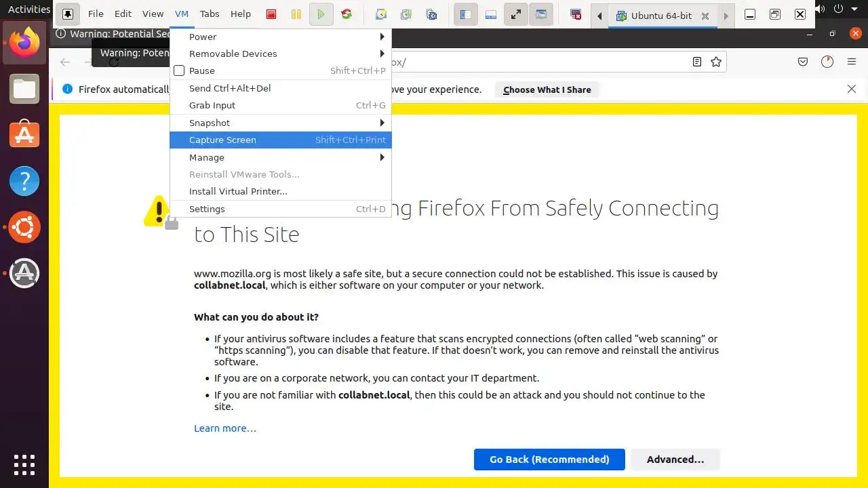Screen dimensions: 868x488
Task: Dismiss the Firefox data sharing notification bar
Action: point(852,89)
